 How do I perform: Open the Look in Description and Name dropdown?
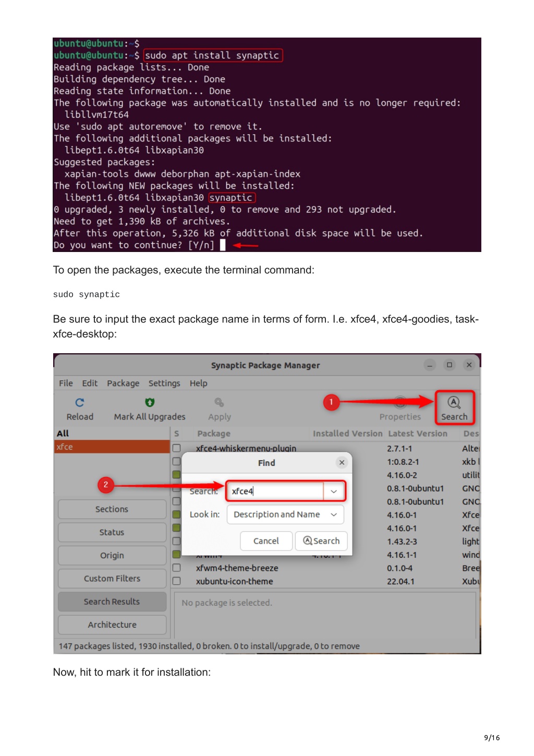(x=286, y=514)
